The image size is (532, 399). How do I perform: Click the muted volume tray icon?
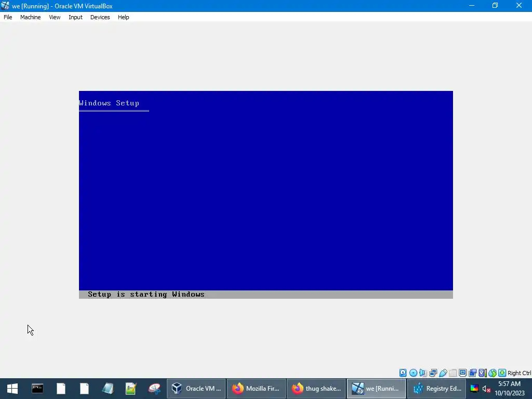pyautogui.click(x=486, y=389)
